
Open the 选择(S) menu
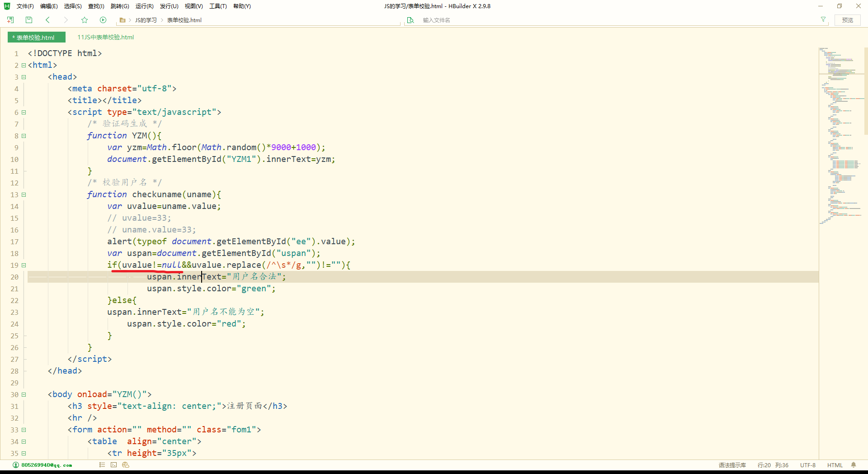(x=73, y=6)
